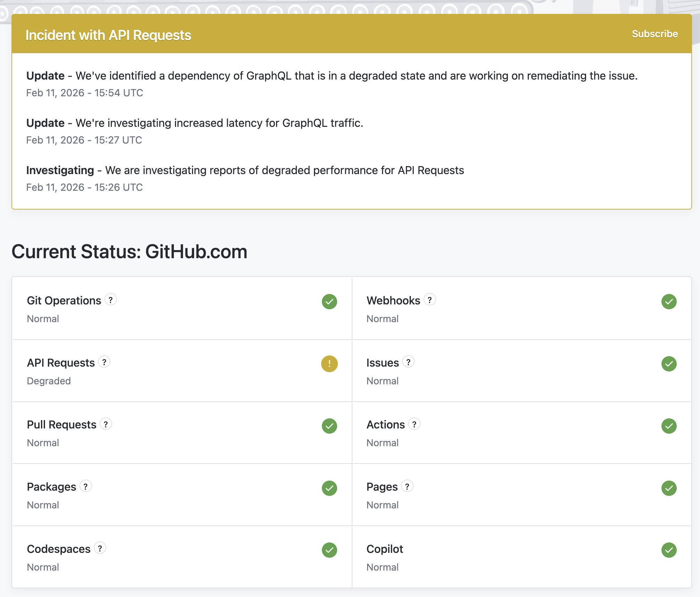Click the Webhooks help question mark icon
The width and height of the screenshot is (700, 597).
click(430, 300)
